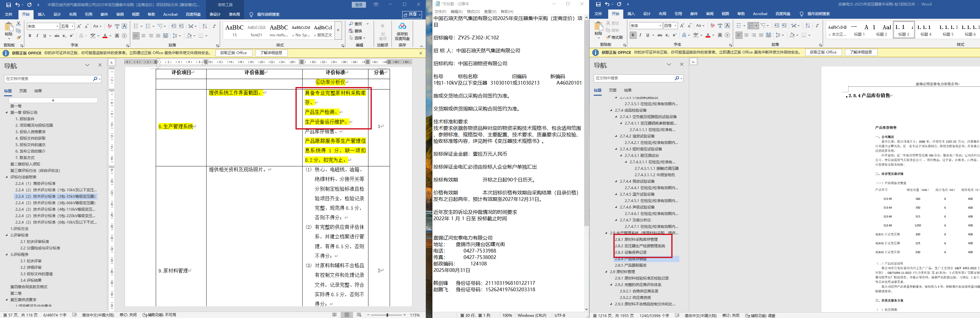The image size is (980, 318).
Task: Open 格式(O) menu in Notepad
Action: pos(473,12)
